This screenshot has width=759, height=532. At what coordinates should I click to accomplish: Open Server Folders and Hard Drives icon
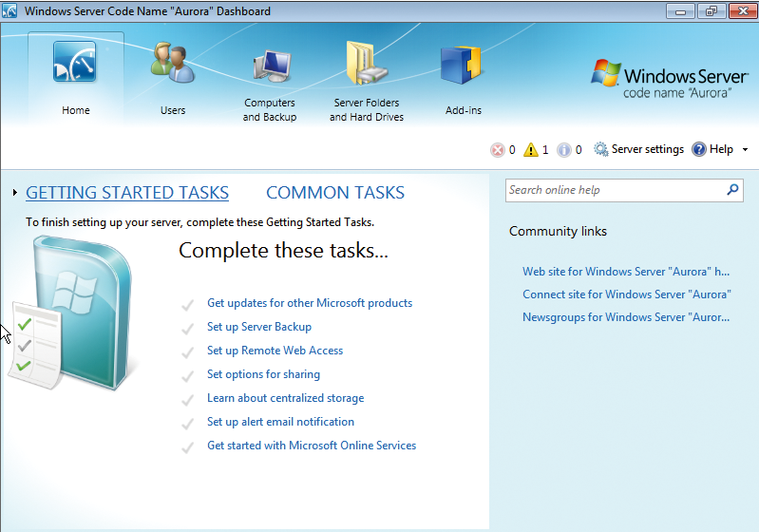tap(367, 63)
